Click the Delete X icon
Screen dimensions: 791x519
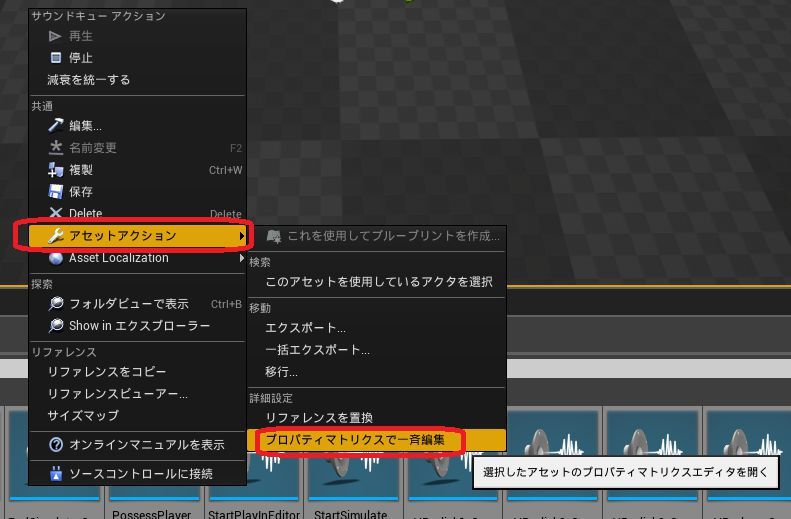(x=55, y=213)
